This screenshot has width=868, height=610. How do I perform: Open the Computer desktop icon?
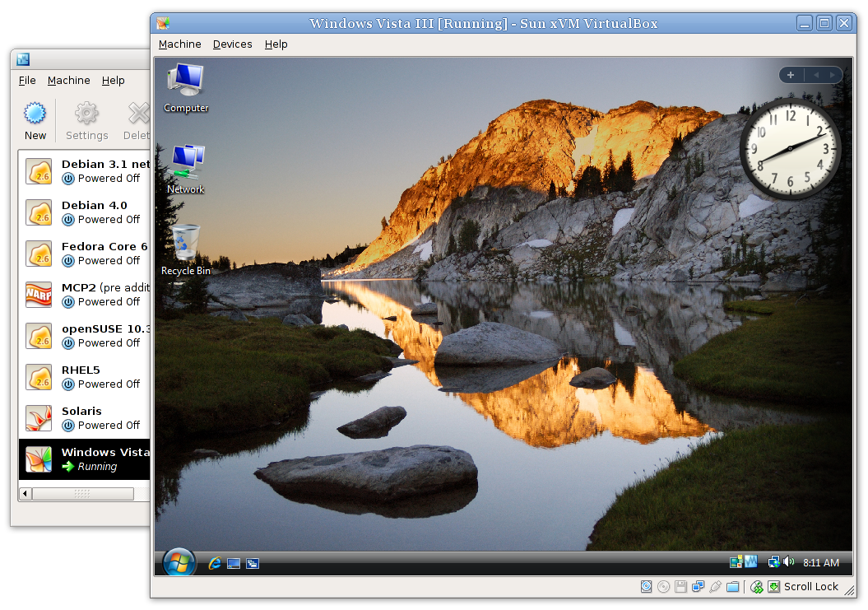(186, 88)
